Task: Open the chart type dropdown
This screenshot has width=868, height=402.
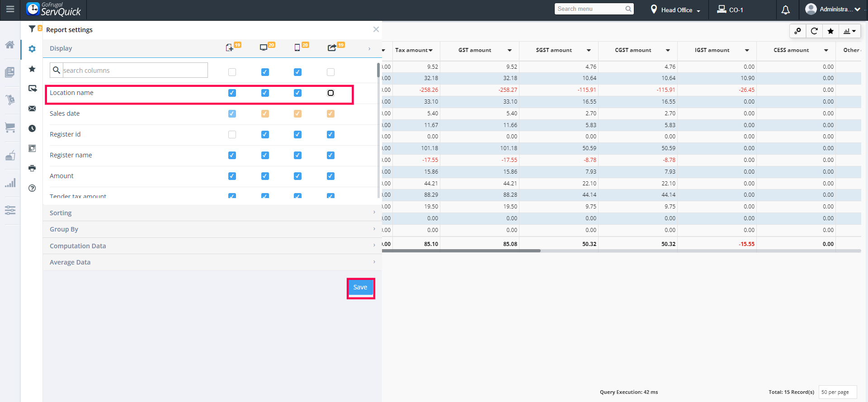Action: [x=849, y=31]
